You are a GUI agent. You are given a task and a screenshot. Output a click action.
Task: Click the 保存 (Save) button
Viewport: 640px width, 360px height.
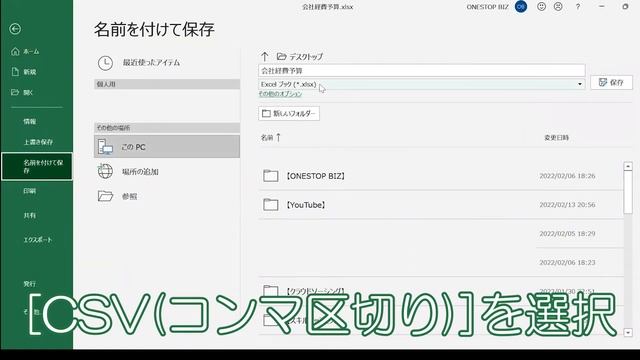tap(611, 82)
